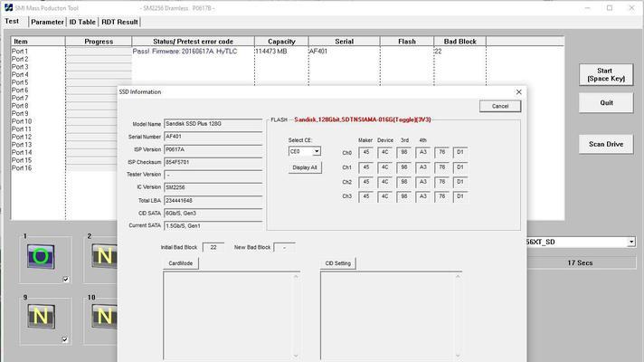Click Ch0 Maker ID field 45
The image size is (644, 362).
pos(366,152)
